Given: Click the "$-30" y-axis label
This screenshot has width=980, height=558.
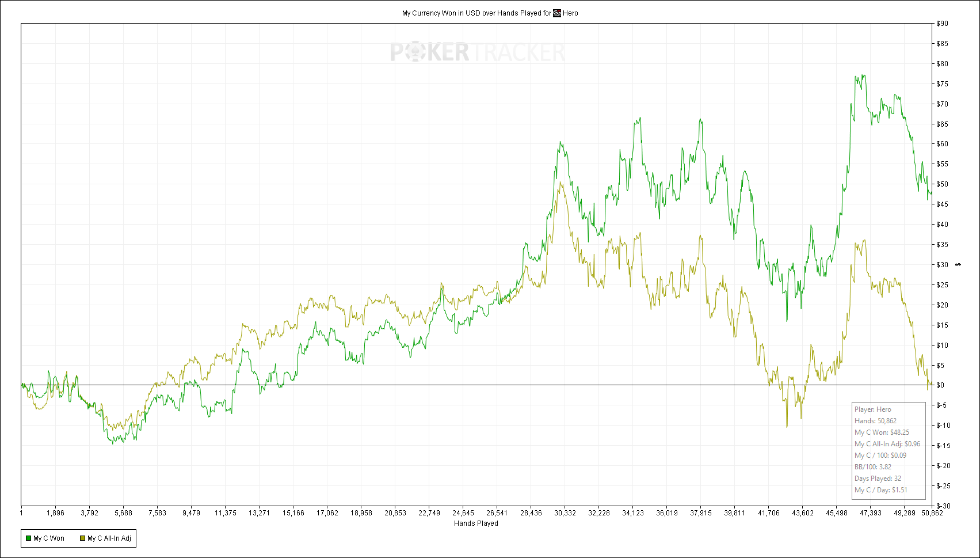Looking at the screenshot, I should 943,506.
